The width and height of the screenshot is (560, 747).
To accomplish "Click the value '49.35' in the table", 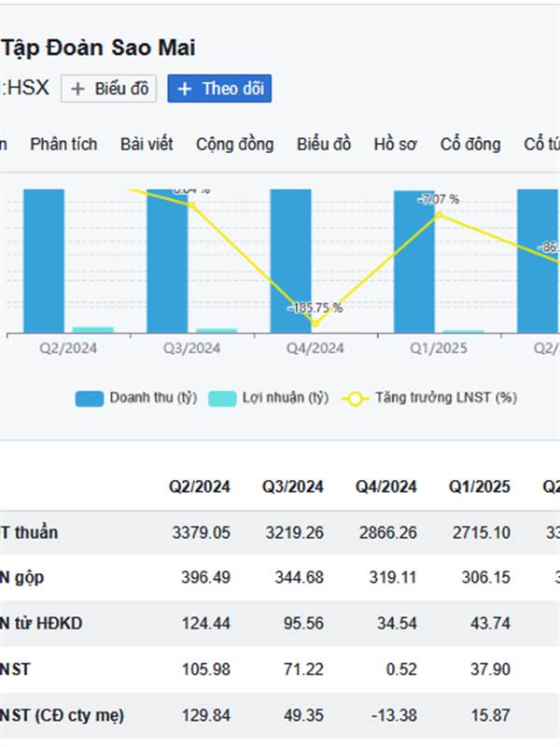I will [304, 715].
